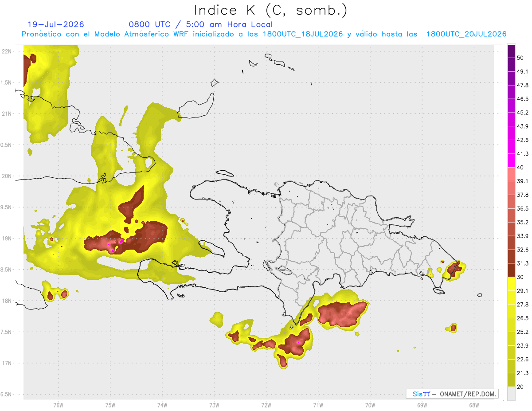Click the legend value "29.1"
Image resolution: width=532 pixels, height=411 pixels.
click(x=522, y=291)
